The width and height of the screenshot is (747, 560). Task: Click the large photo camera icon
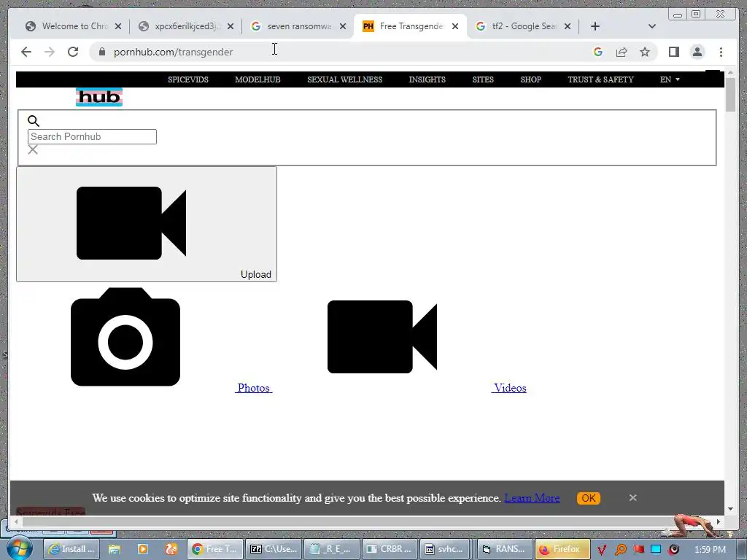pyautogui.click(x=125, y=337)
